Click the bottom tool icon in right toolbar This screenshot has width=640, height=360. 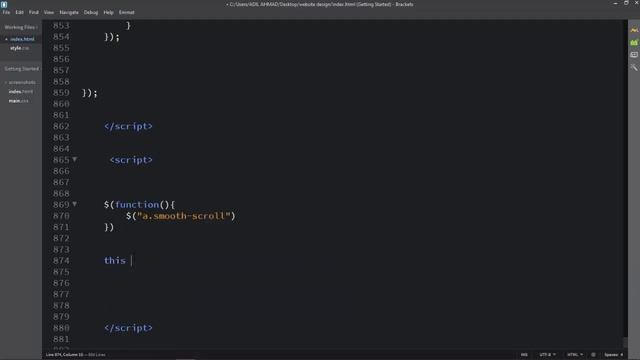click(634, 67)
